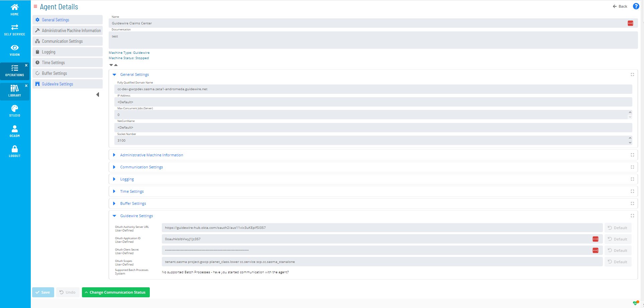
Task: Open Operations module
Action: click(x=15, y=71)
